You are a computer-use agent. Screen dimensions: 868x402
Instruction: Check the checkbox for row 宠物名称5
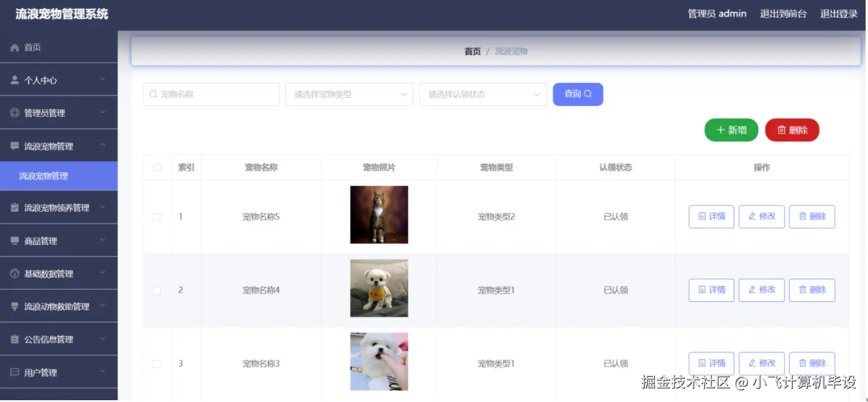[157, 217]
